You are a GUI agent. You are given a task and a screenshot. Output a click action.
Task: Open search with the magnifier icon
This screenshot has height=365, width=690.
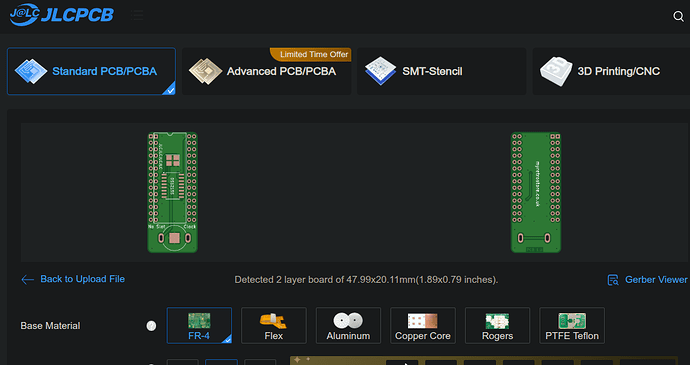tap(678, 16)
